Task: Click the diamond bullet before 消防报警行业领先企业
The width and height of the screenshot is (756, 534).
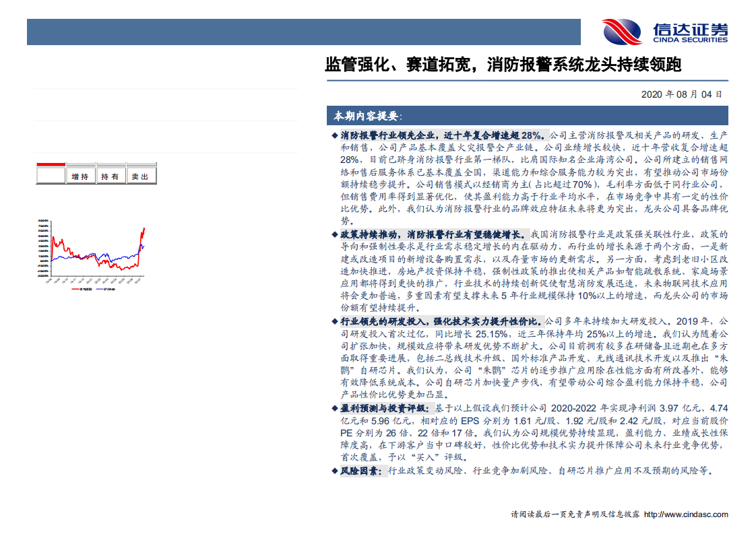Action: [x=335, y=135]
